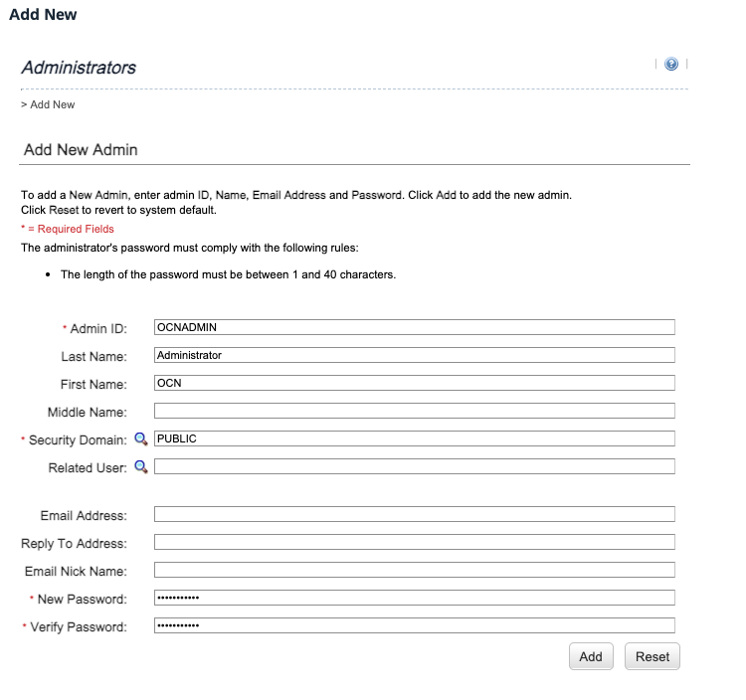Focus the Email Address field
This screenshot has width=746, height=700.
pos(414,514)
